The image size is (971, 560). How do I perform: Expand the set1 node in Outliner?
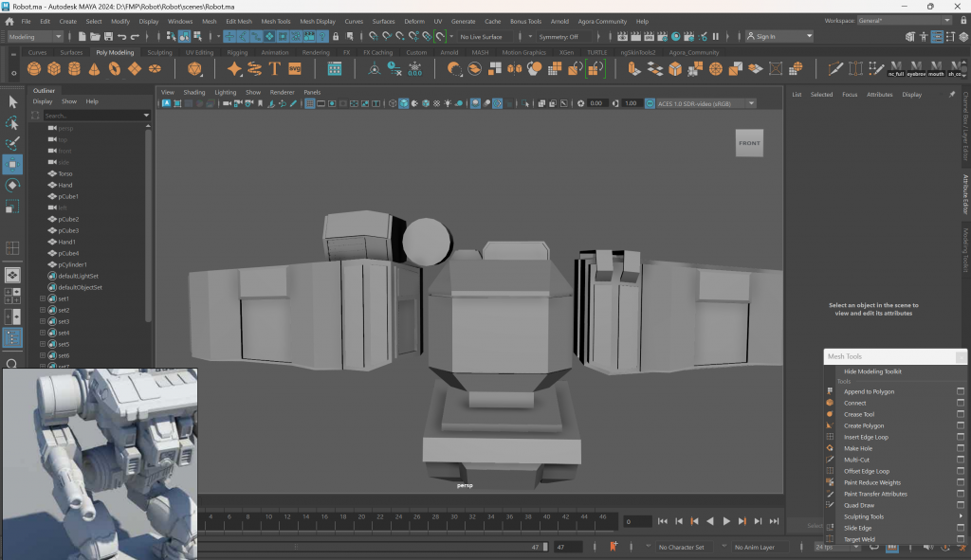click(43, 298)
